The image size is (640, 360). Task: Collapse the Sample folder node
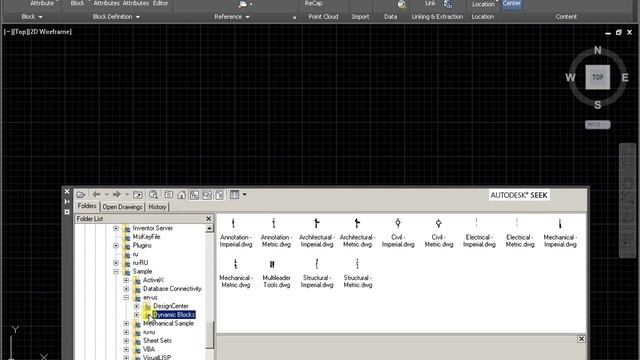(x=116, y=271)
